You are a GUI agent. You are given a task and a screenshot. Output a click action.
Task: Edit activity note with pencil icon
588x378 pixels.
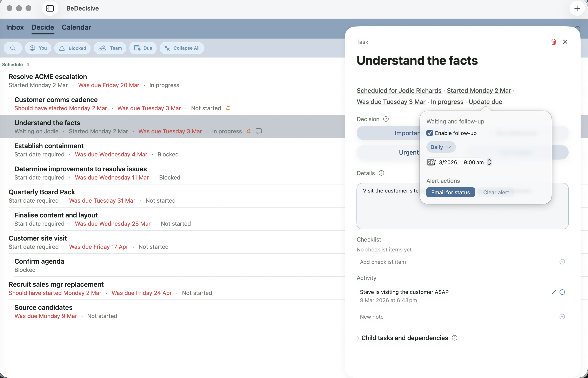553,292
